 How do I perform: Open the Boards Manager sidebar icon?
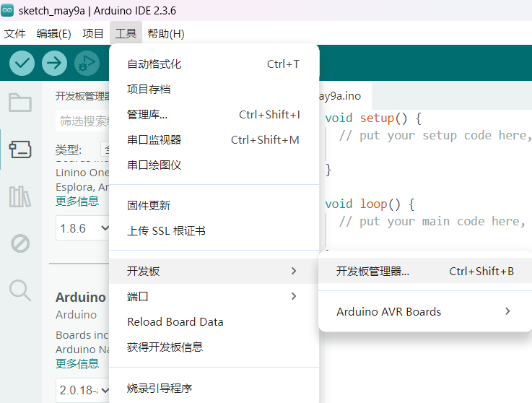coord(20,149)
